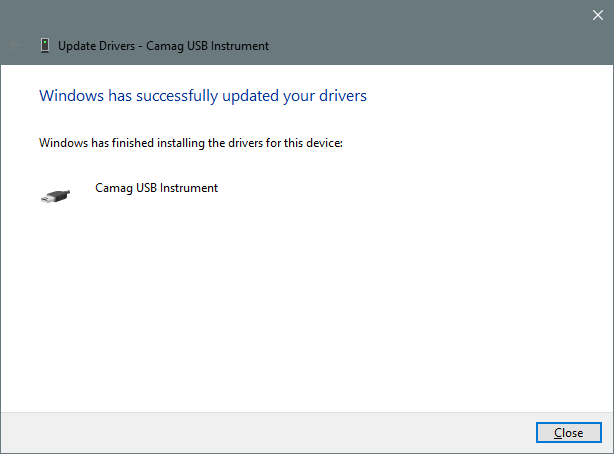Click the empty white area below the device name
Screen dimensions: 614x454
[x=300, y=300]
